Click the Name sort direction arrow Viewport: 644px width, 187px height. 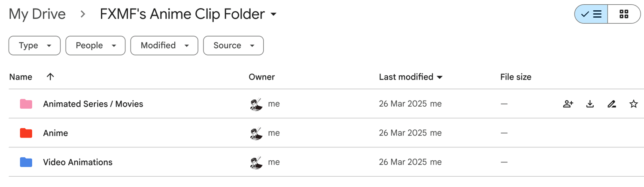[50, 77]
